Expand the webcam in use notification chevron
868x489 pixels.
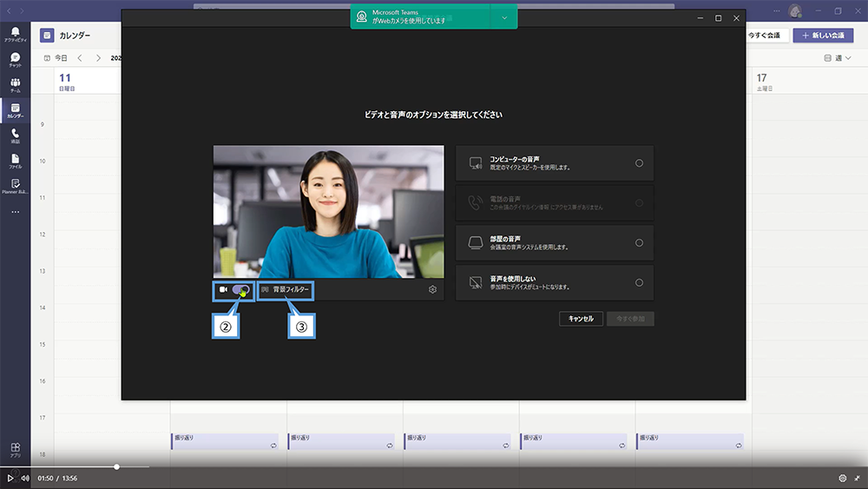(x=504, y=17)
